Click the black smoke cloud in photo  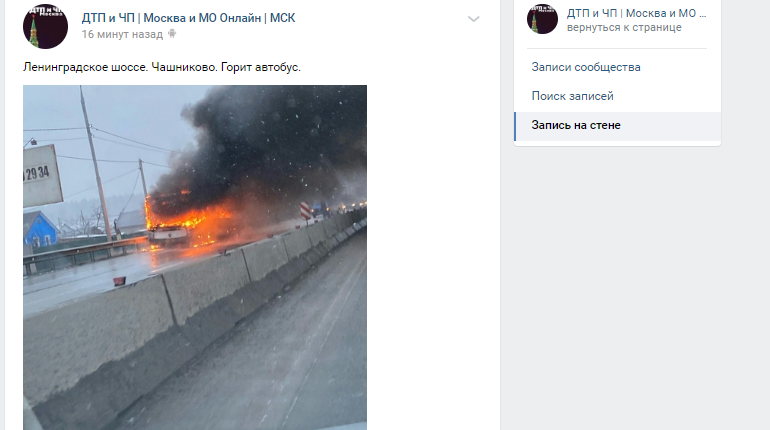[x=275, y=140]
